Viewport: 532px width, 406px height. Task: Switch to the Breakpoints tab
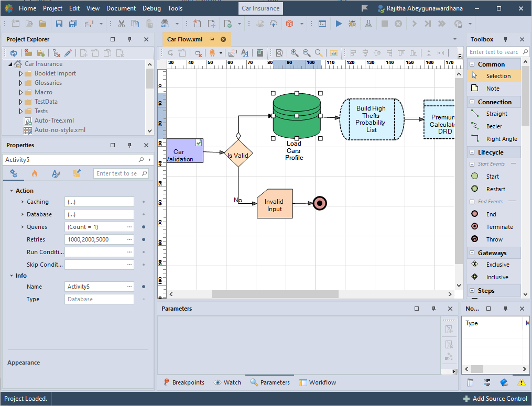(184, 382)
